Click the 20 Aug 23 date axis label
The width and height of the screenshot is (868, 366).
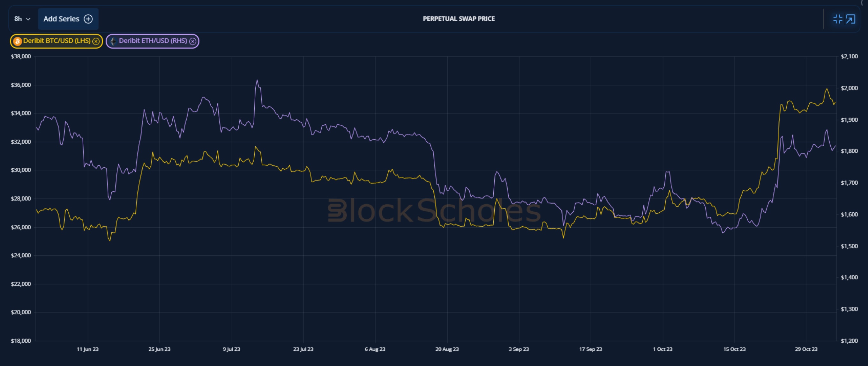coord(447,349)
